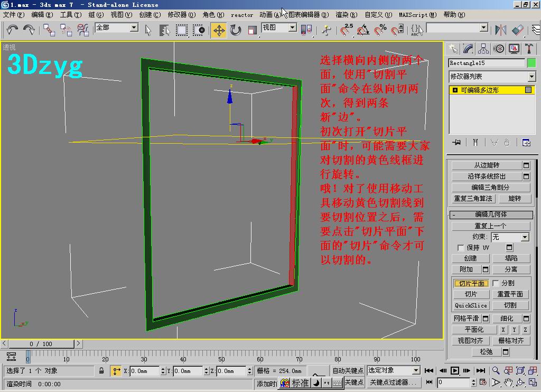This screenshot has height=392, width=541.
Task: Enable the 保持 UV checkbox
Action: pyautogui.click(x=461, y=248)
